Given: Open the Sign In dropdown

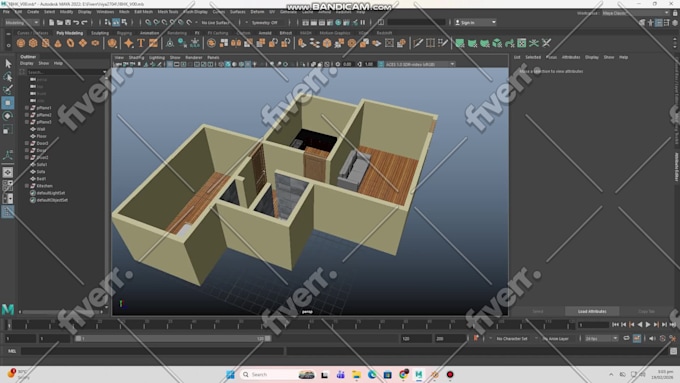Looking at the screenshot, I should tap(475, 22).
